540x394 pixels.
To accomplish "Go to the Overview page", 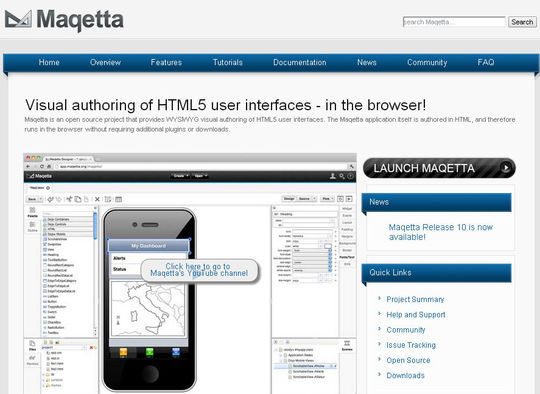I will pos(105,62).
